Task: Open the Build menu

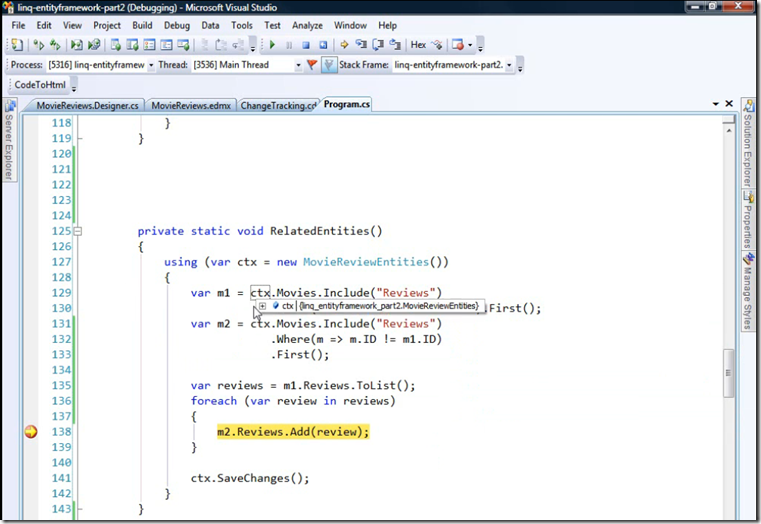Action: pyautogui.click(x=142, y=25)
